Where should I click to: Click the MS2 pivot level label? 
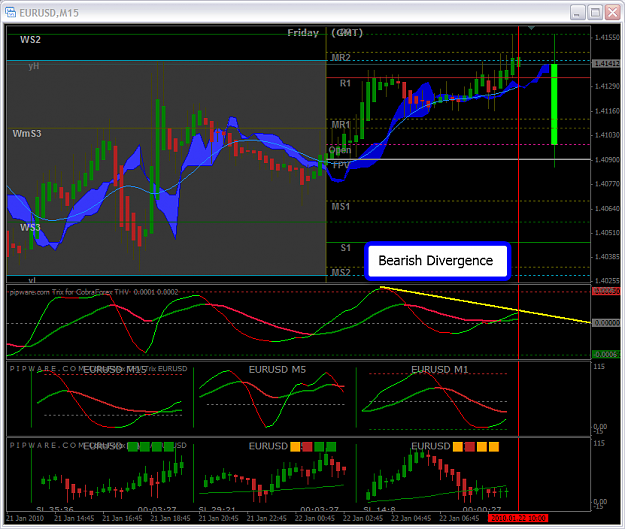coord(341,272)
